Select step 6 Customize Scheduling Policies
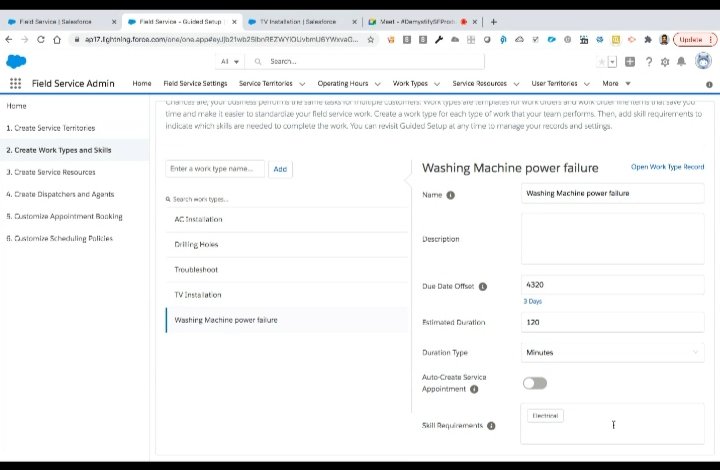This screenshot has width=720, height=470. [x=59, y=238]
